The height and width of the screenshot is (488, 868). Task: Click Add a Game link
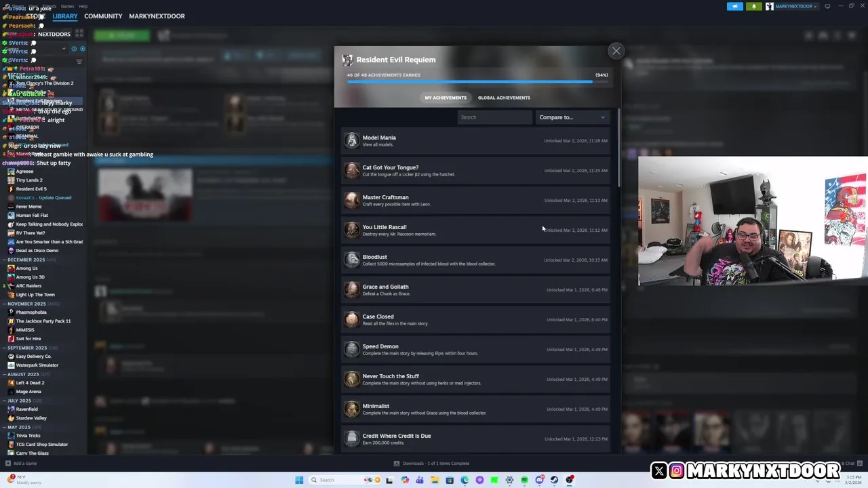25,464
